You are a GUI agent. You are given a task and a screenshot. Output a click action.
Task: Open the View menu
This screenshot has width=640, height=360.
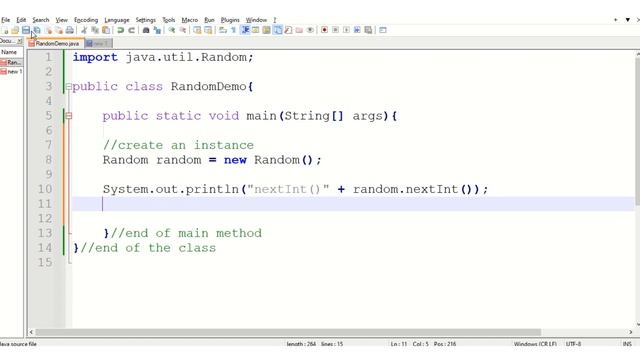point(61,20)
